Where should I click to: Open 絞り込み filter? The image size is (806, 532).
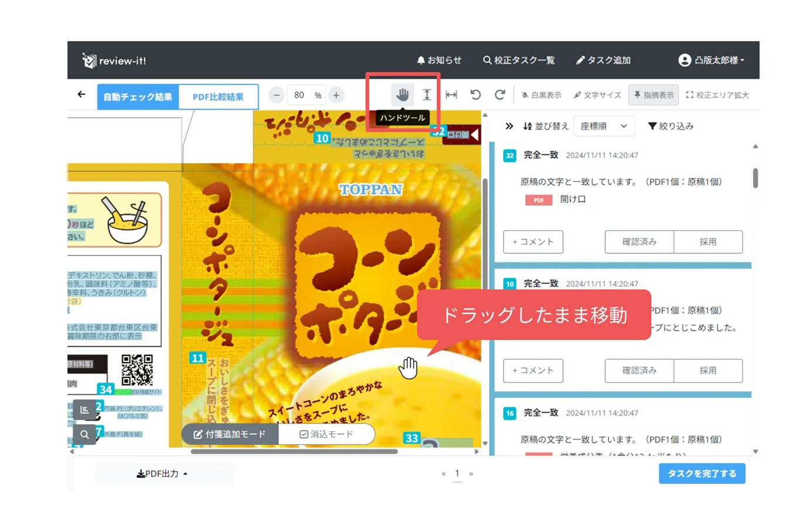pos(671,126)
